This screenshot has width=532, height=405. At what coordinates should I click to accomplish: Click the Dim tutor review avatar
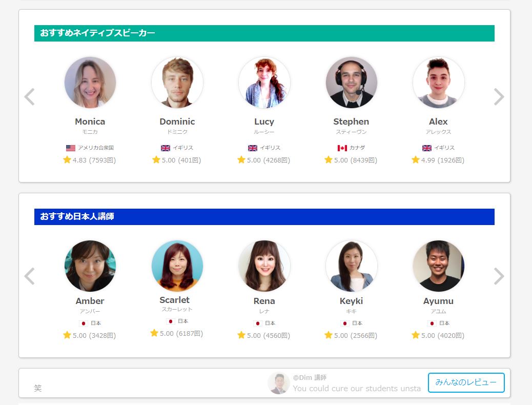tap(279, 383)
